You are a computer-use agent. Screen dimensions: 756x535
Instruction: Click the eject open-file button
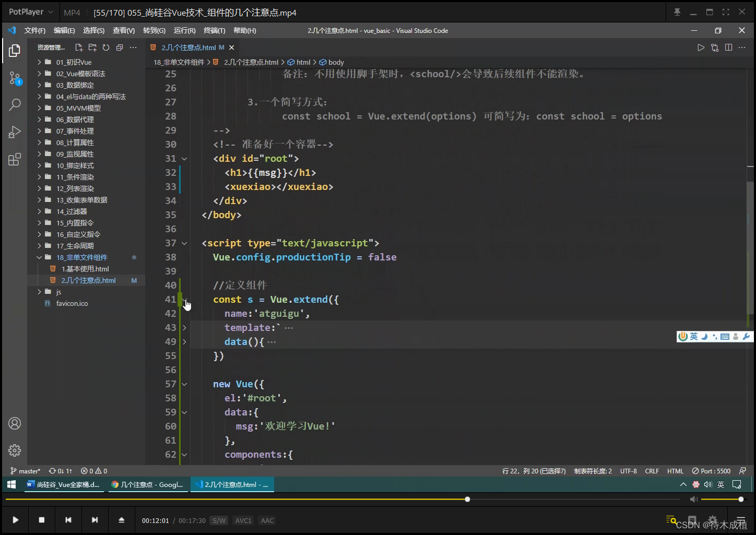(121, 520)
